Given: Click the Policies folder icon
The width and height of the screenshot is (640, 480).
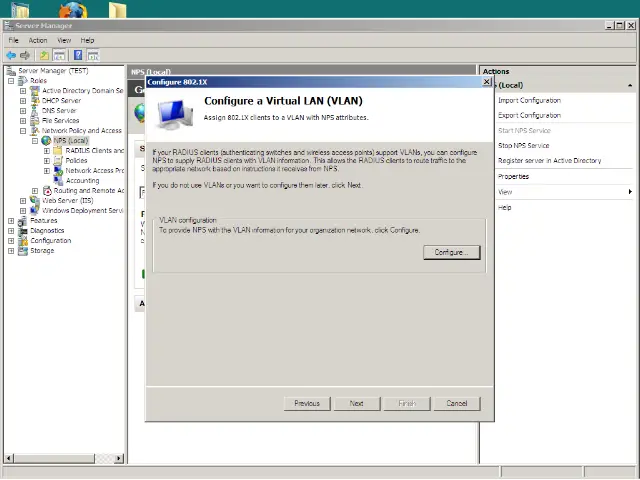Looking at the screenshot, I should coord(58,160).
